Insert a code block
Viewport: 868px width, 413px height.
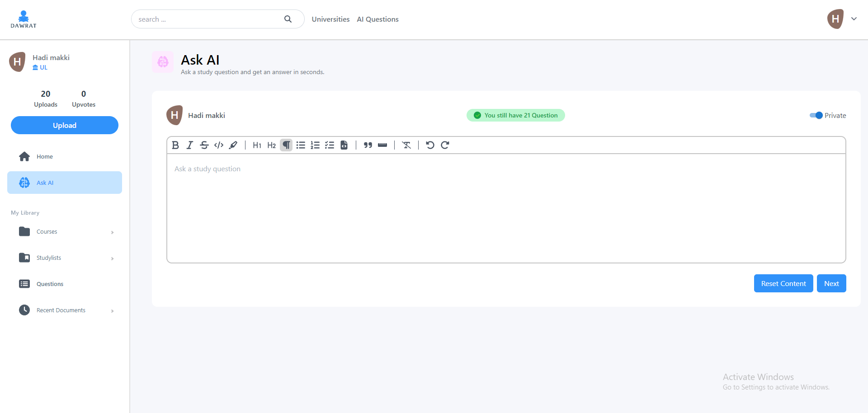pos(344,145)
